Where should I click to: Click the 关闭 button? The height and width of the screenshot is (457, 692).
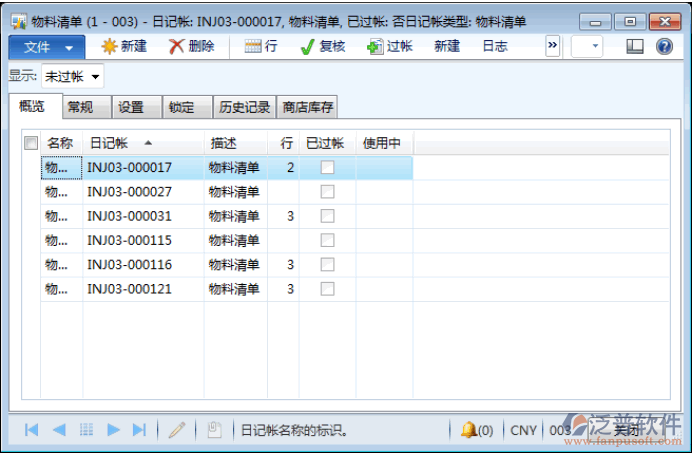click(x=627, y=430)
